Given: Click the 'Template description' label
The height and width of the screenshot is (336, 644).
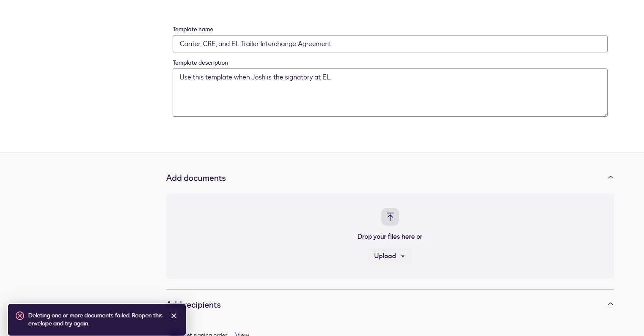Looking at the screenshot, I should (x=200, y=63).
